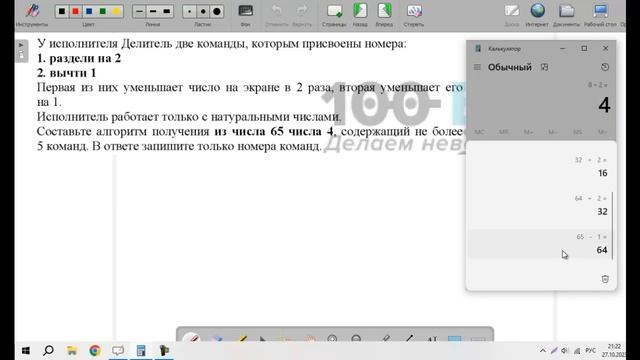
Task: Select the blue pen color
Action: [x=89, y=11]
